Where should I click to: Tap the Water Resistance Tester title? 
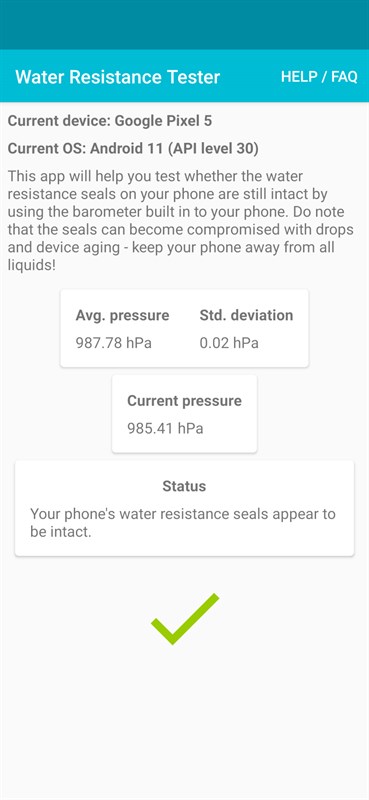tap(117, 77)
